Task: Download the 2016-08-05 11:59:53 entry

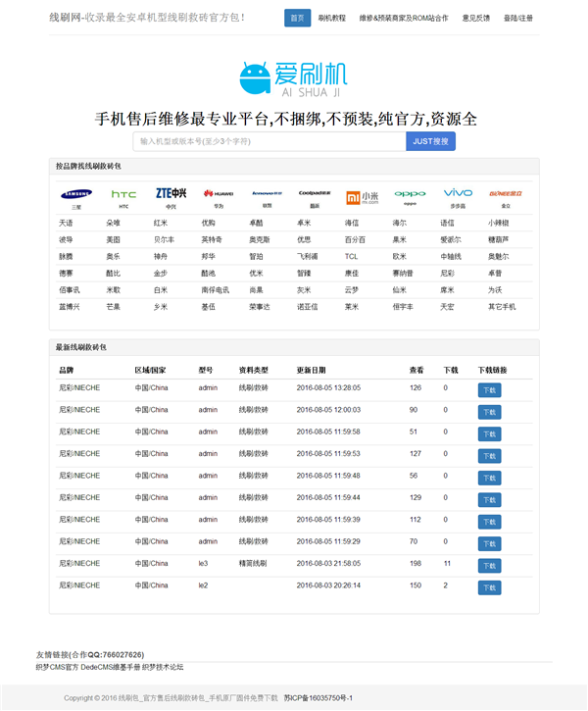Action: (x=489, y=456)
